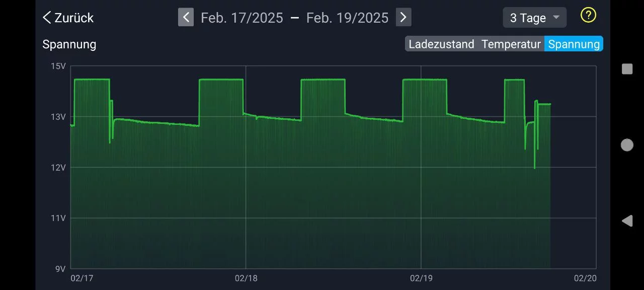The image size is (644, 290).
Task: Click the 12V y-axis label
Action: pos(58,168)
